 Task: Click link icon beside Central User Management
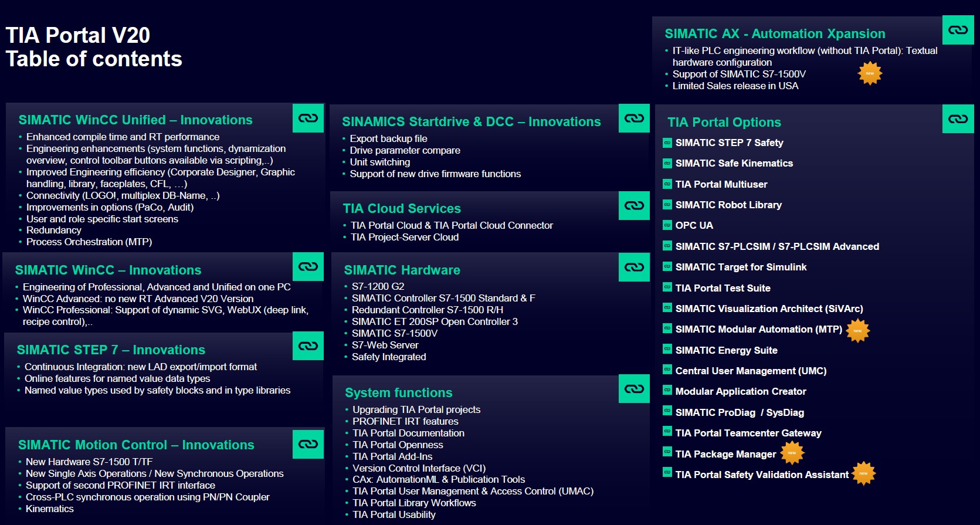667,370
